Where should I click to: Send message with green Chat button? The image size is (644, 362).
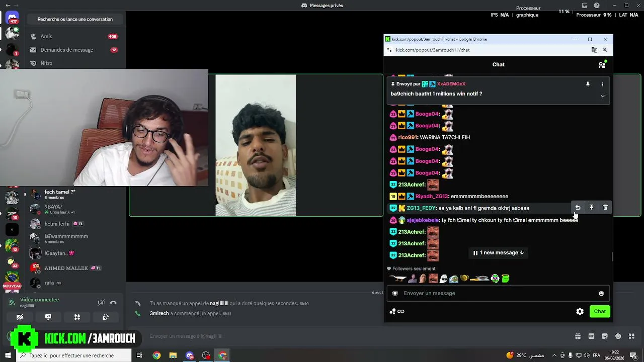click(x=600, y=311)
